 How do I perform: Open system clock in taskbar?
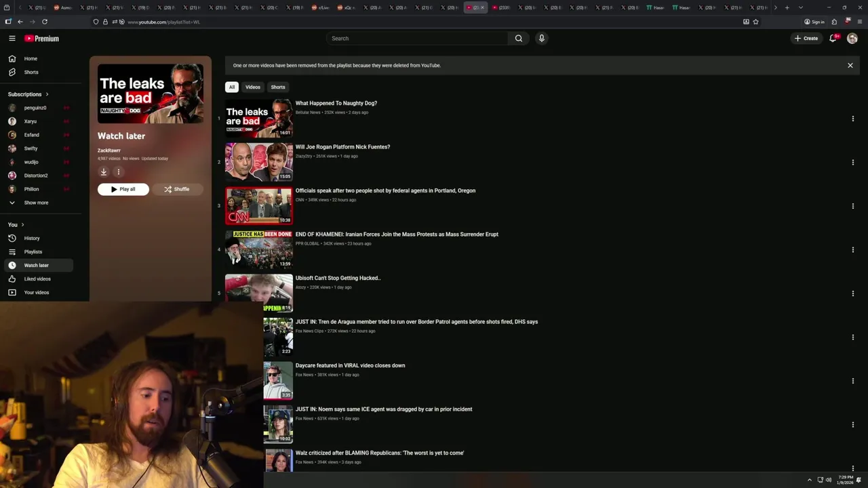[845, 480]
